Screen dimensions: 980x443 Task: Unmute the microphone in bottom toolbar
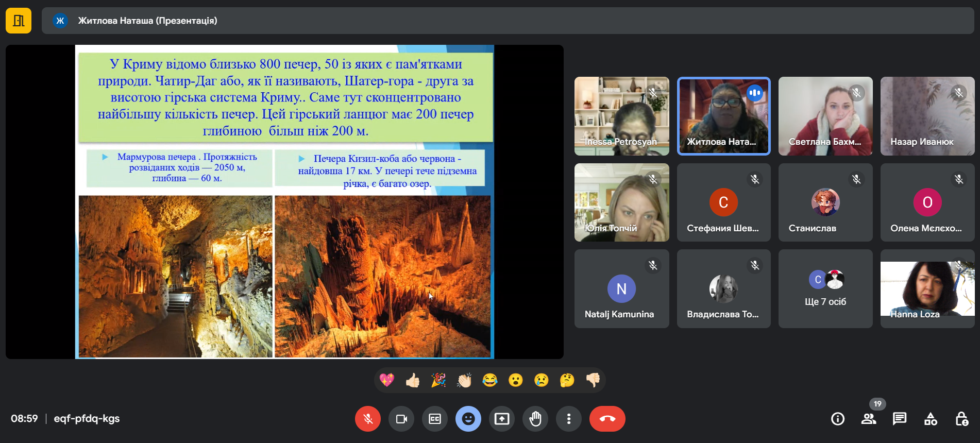367,419
